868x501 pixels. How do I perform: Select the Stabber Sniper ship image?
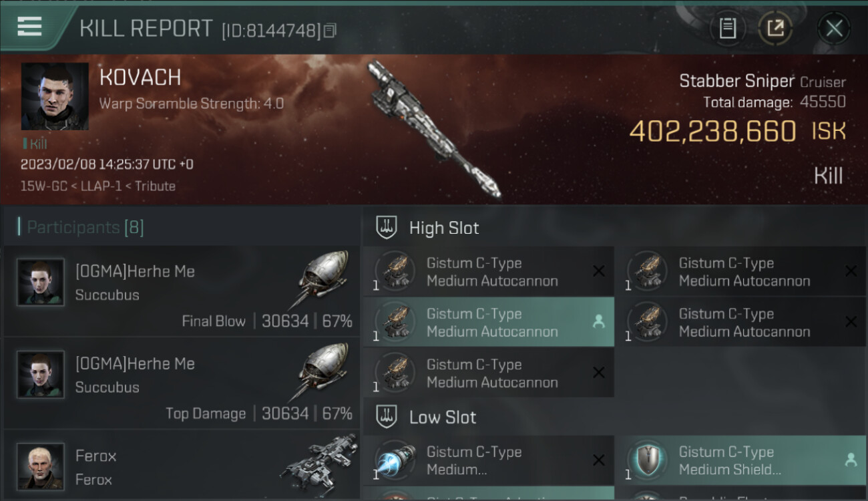[x=434, y=129]
